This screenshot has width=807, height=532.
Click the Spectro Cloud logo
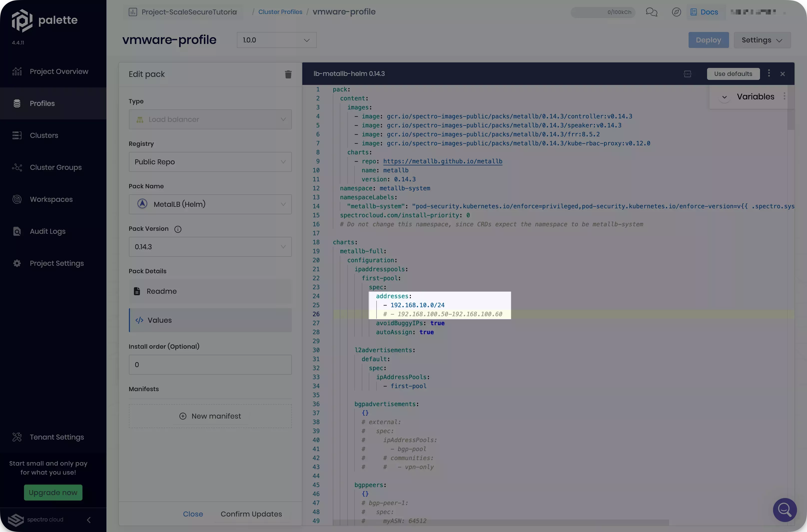tap(36, 520)
